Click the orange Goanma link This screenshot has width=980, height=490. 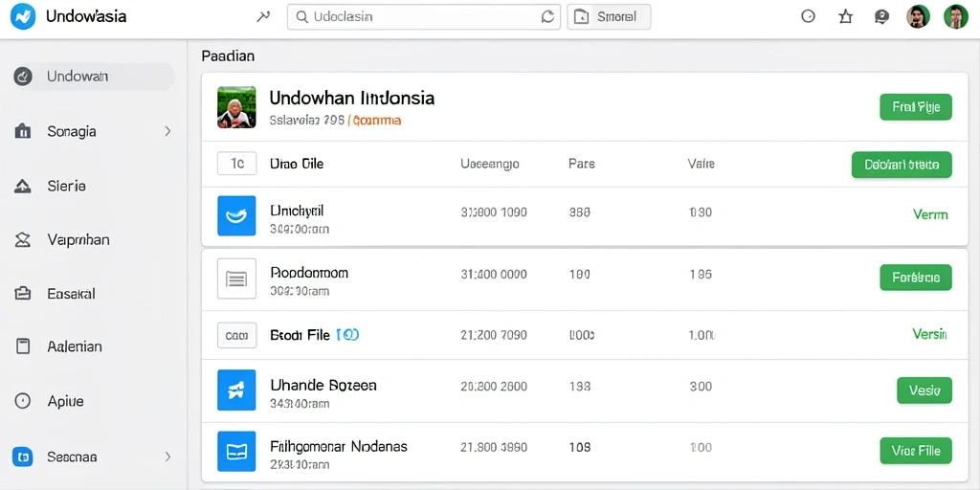(x=375, y=121)
